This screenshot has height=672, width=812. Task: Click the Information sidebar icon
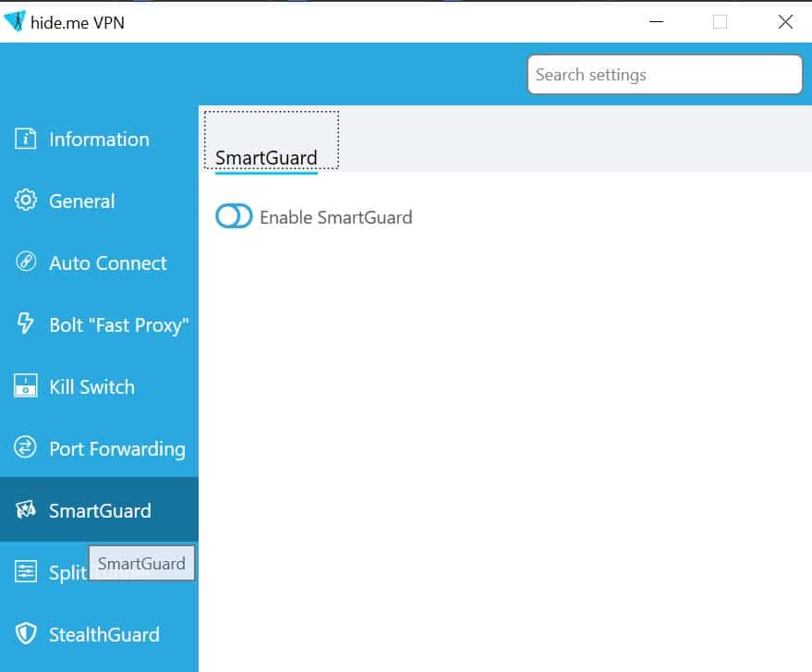tap(25, 139)
